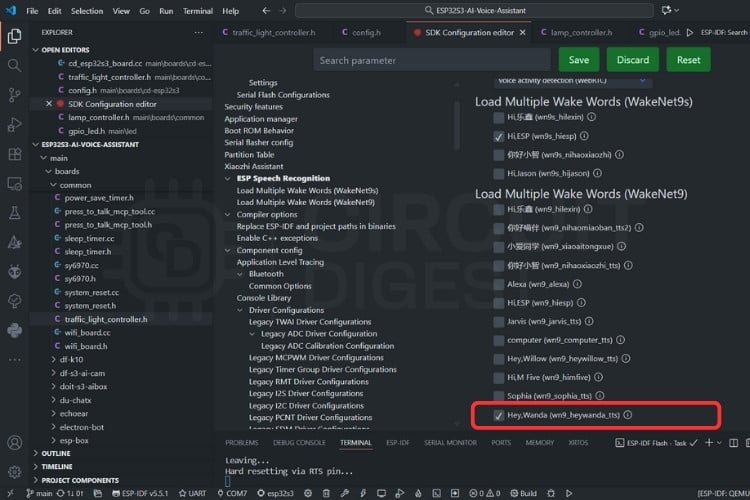Open the Explorer view in activity bar
Image resolution: width=750 pixels, height=500 pixels.
[x=14, y=36]
